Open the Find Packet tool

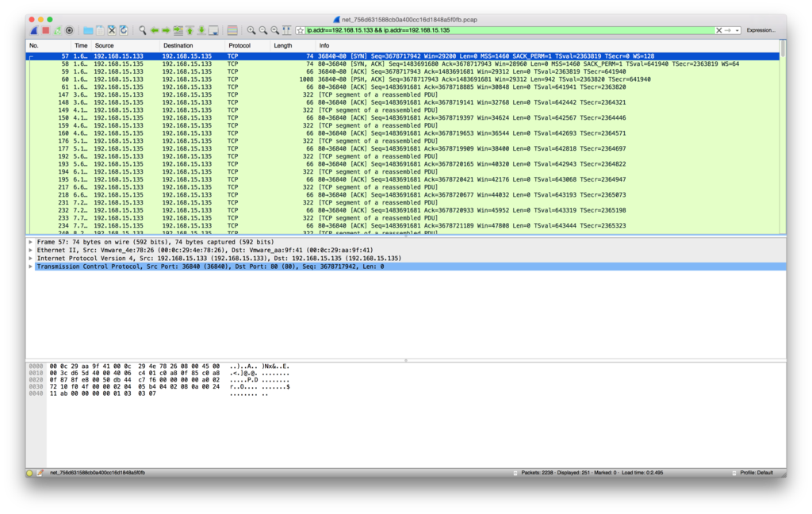tap(141, 30)
